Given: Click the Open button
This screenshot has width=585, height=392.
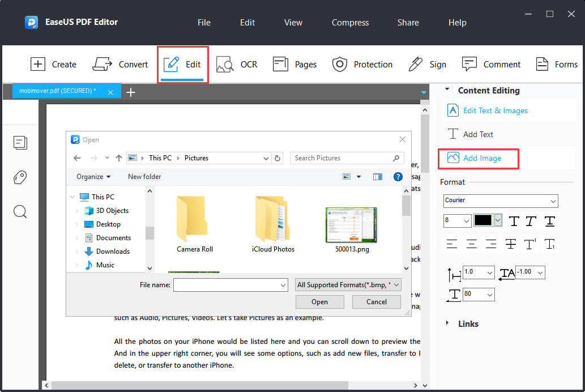Looking at the screenshot, I should pos(320,302).
